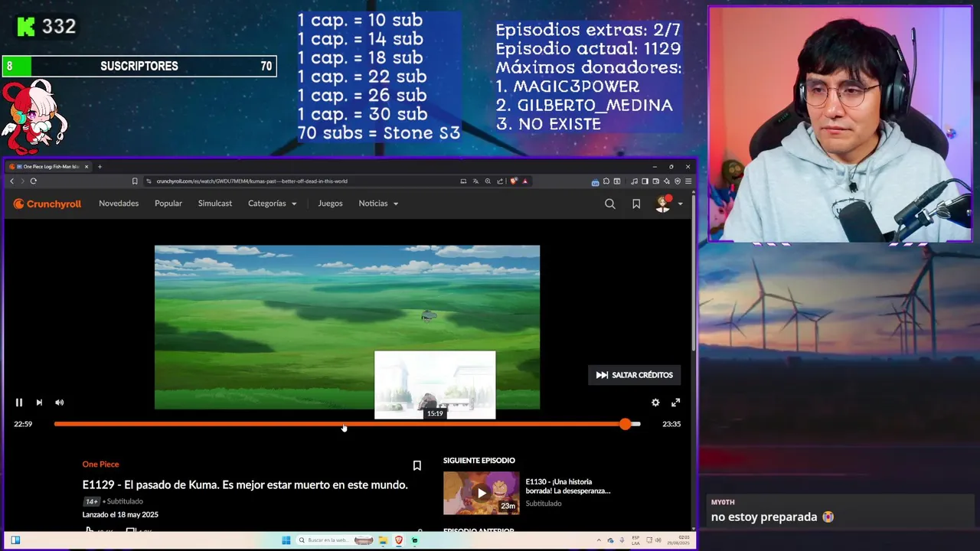Click the browser forward arrow
Image resolution: width=980 pixels, height=551 pixels.
click(22, 181)
